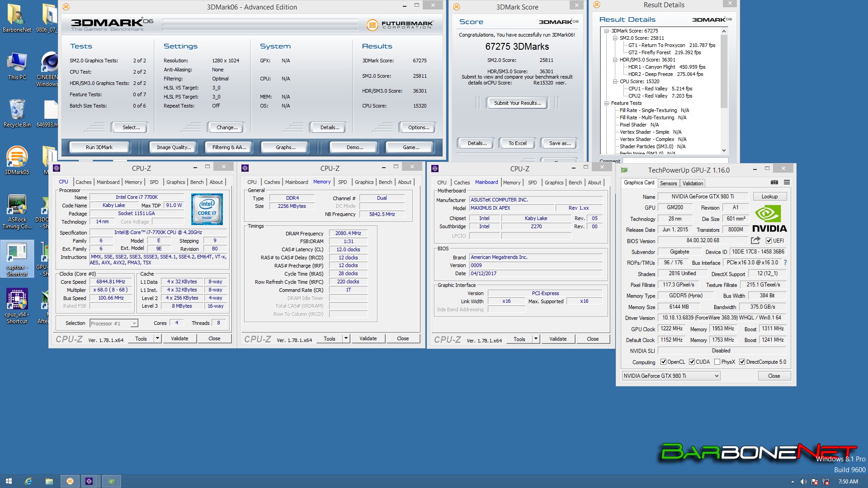Click the Mainboard CPU-Z window title icon
Viewport: 868px width, 488px height.
tap(435, 169)
